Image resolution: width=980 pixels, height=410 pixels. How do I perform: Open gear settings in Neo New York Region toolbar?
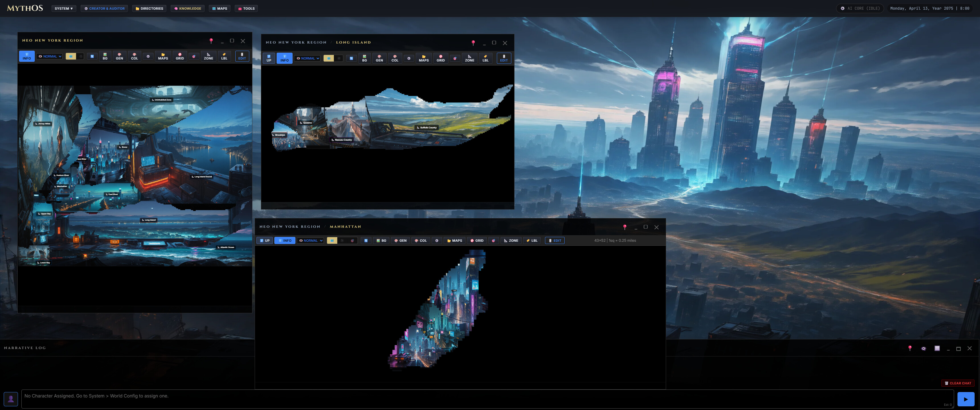click(x=148, y=56)
